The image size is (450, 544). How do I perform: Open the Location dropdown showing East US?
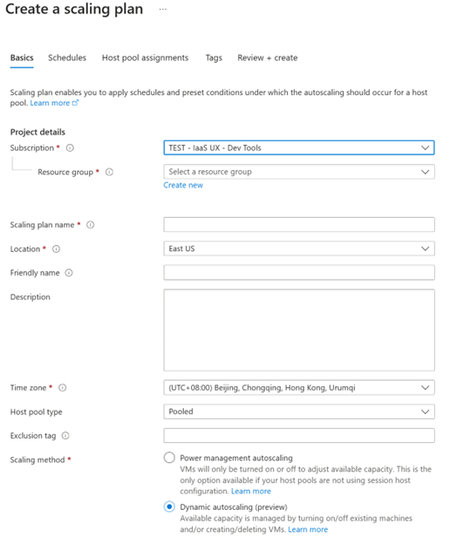(299, 249)
